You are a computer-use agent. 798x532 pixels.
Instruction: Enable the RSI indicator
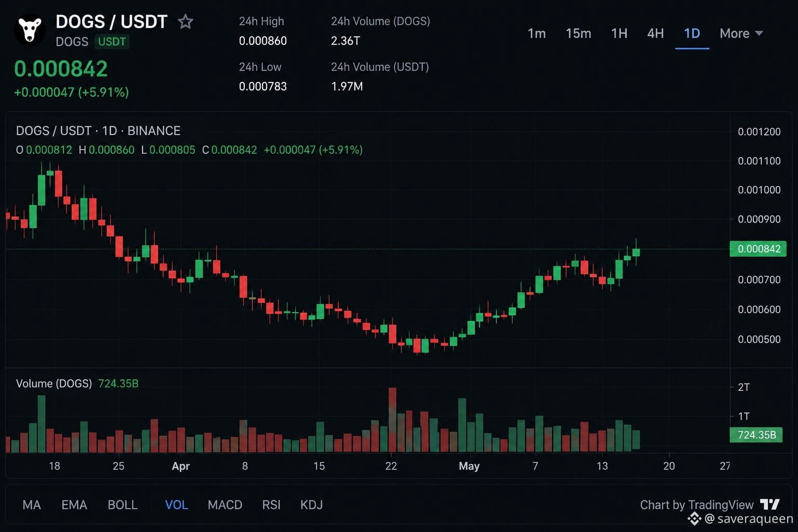click(x=271, y=505)
